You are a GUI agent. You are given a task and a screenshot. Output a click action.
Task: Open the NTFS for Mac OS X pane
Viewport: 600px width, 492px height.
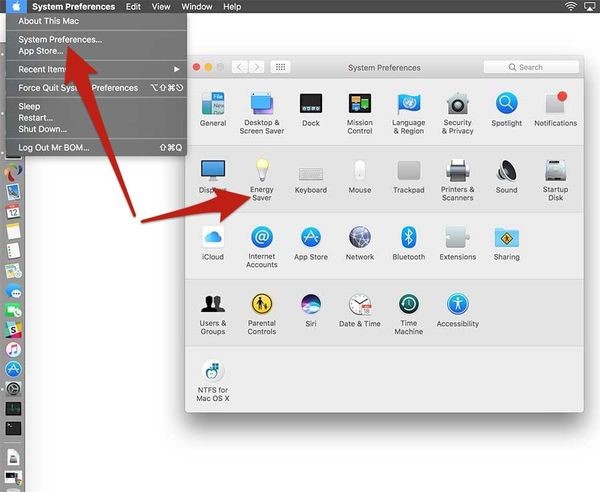213,381
